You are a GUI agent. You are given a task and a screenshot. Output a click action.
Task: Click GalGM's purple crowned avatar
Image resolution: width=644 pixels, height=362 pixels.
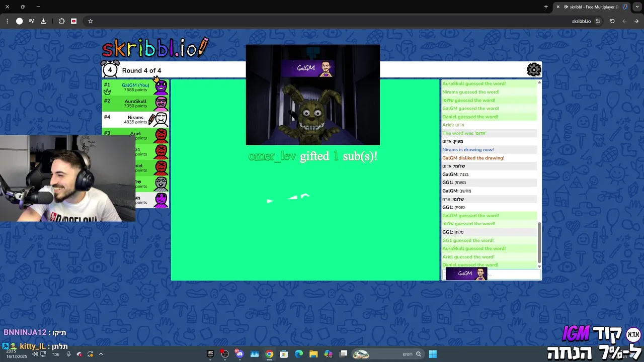tap(161, 86)
